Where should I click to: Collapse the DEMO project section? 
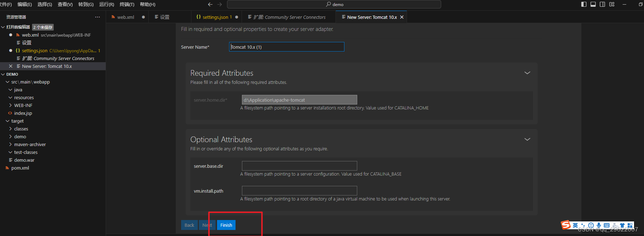(x=3, y=74)
